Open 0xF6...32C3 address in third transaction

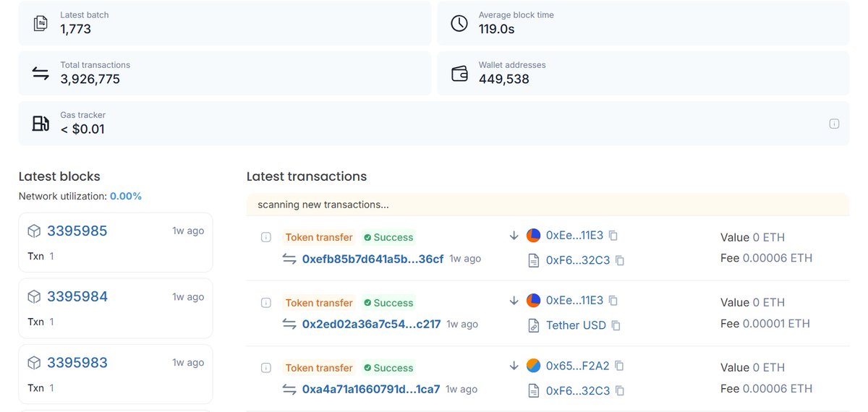pyautogui.click(x=578, y=390)
